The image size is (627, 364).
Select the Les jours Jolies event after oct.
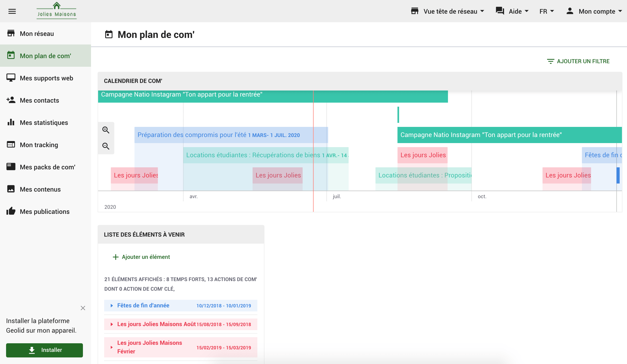[x=567, y=175]
